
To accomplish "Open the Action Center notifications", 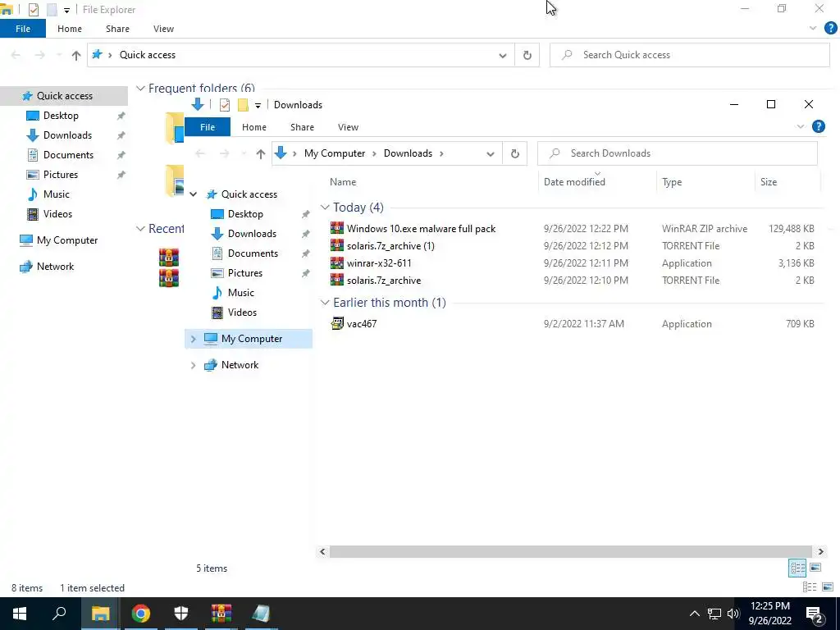I will point(815,614).
